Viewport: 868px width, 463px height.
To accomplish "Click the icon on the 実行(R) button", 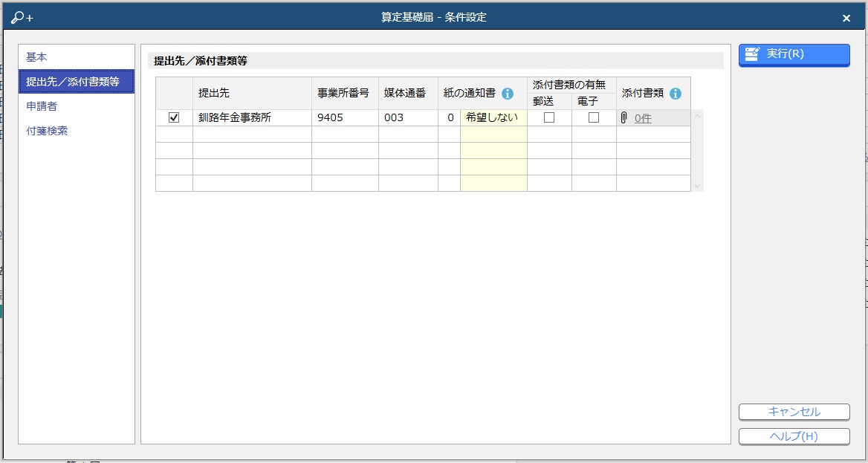I will [x=752, y=54].
